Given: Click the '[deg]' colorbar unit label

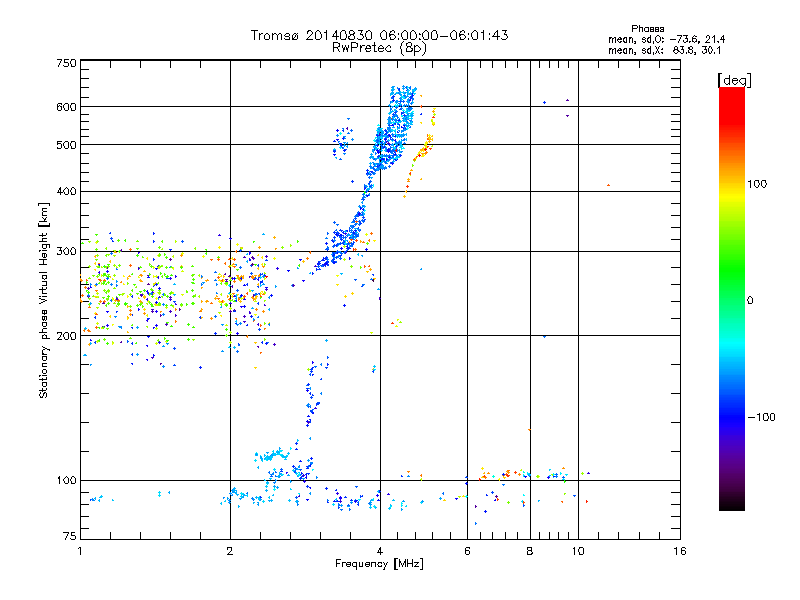Looking at the screenshot, I should pyautogui.click(x=735, y=80).
